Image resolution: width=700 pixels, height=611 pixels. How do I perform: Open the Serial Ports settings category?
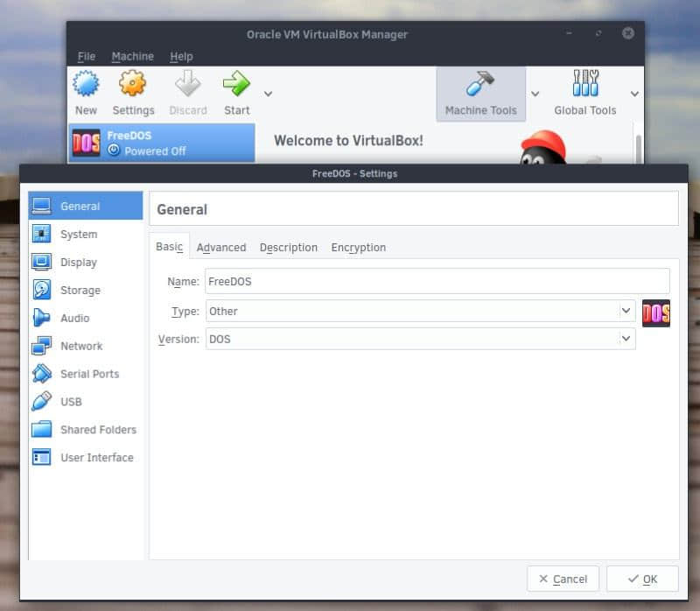tap(86, 374)
